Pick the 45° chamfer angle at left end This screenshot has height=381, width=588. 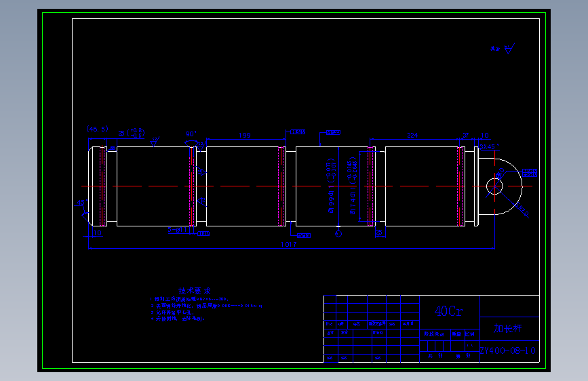point(82,202)
